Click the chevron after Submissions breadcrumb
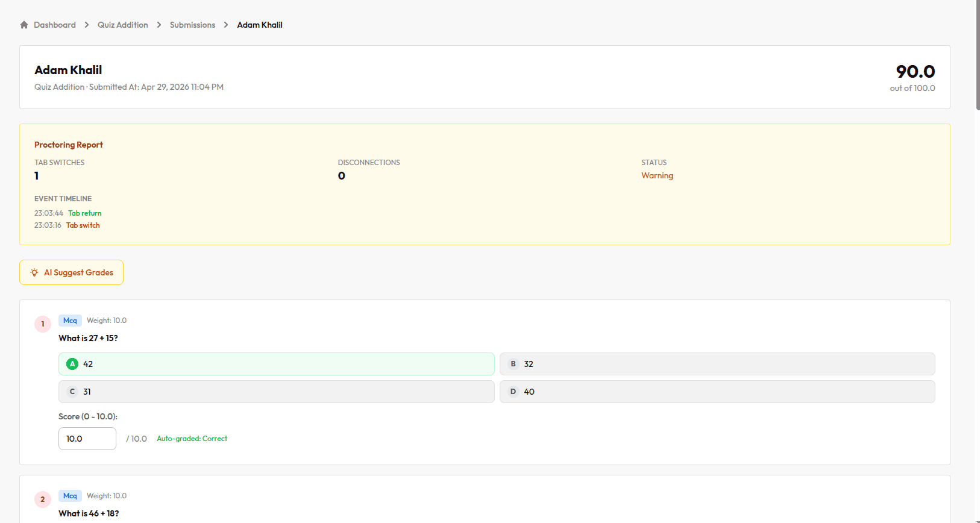This screenshot has width=980, height=523. click(x=226, y=25)
